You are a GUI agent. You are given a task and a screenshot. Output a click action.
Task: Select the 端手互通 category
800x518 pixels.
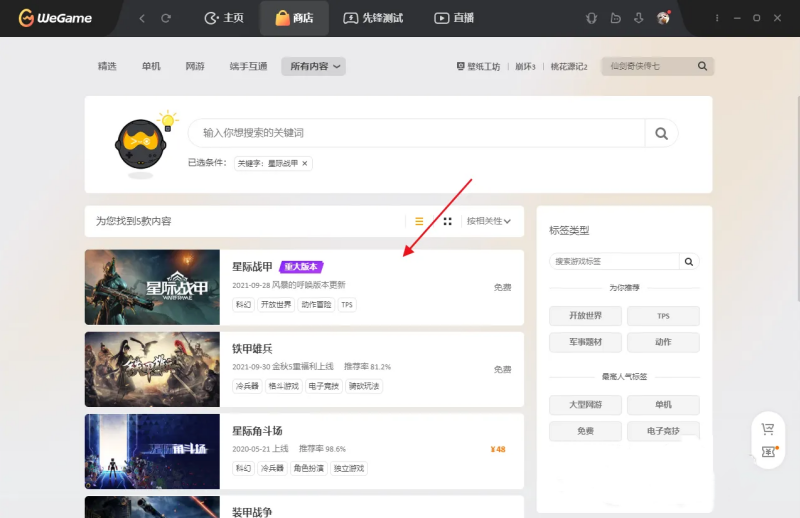pos(248,66)
